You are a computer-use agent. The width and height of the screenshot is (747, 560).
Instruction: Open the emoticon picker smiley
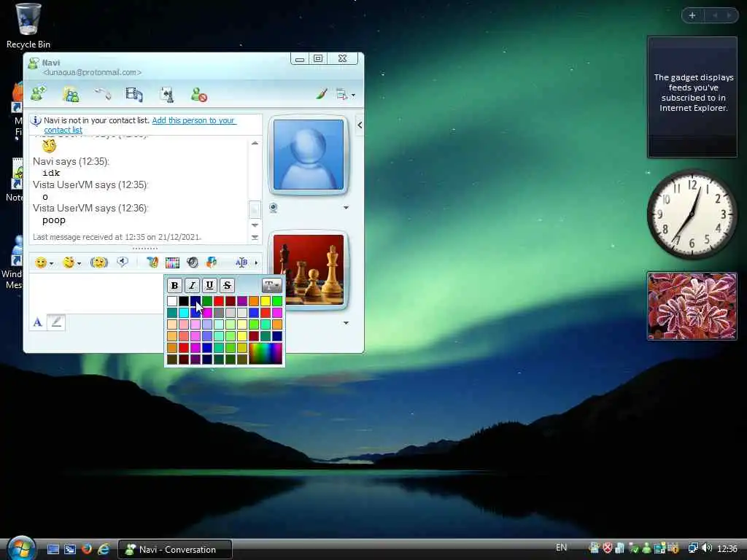point(41,262)
